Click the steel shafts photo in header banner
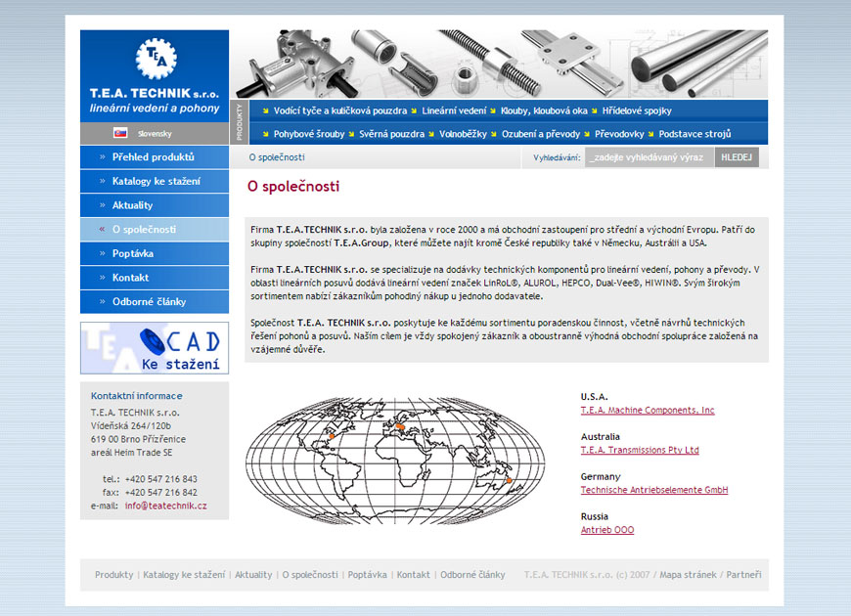Viewport: 851px width, 616px height. pos(698,64)
